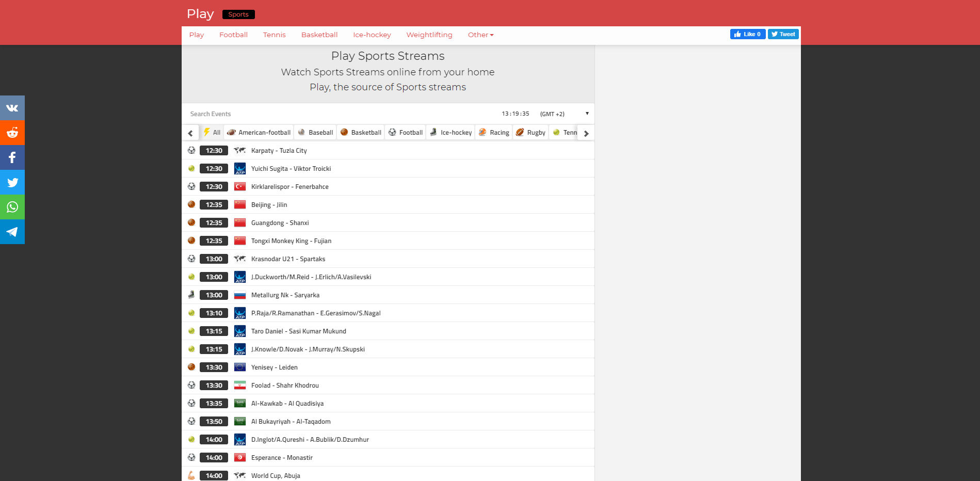The image size is (980, 481).
Task: Open the Other sports dropdown
Action: [x=480, y=35]
